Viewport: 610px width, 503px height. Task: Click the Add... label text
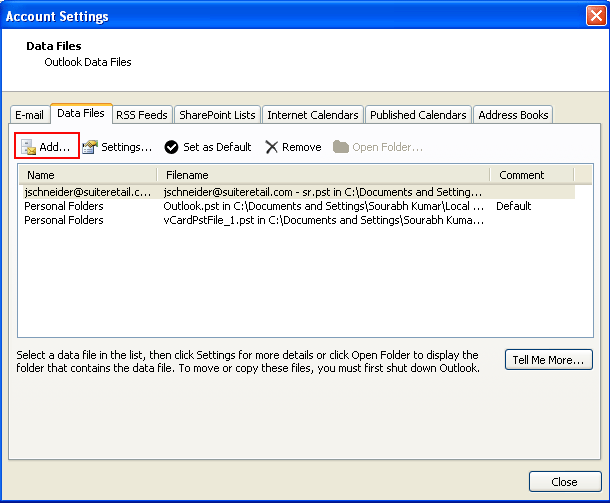point(55,147)
